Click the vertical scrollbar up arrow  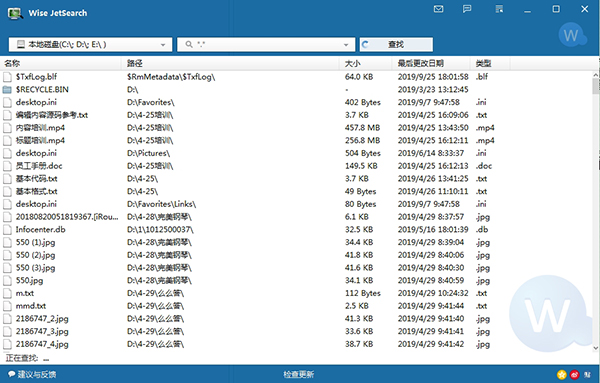(x=596, y=75)
